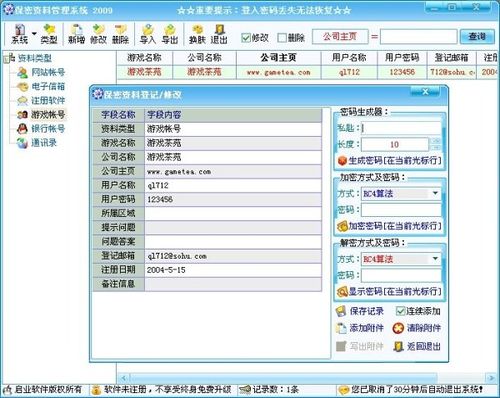
Task: Click the 返回退出 button
Action: click(417, 346)
